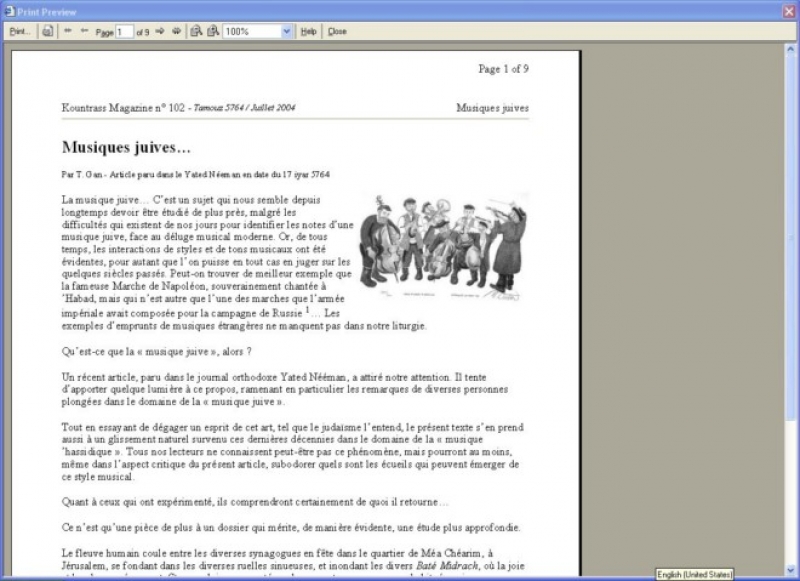Jump to the first page arrow
The image size is (800, 581).
tap(68, 31)
